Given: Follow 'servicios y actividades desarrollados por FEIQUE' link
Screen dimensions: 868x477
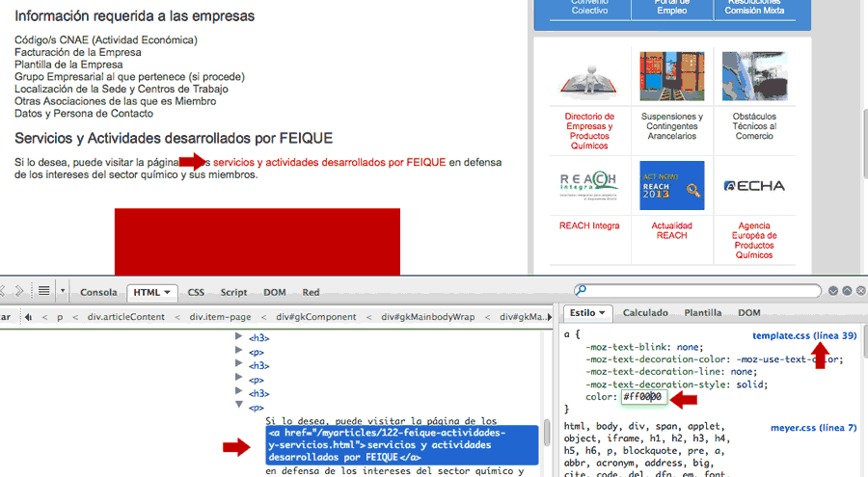Looking at the screenshot, I should [330, 162].
